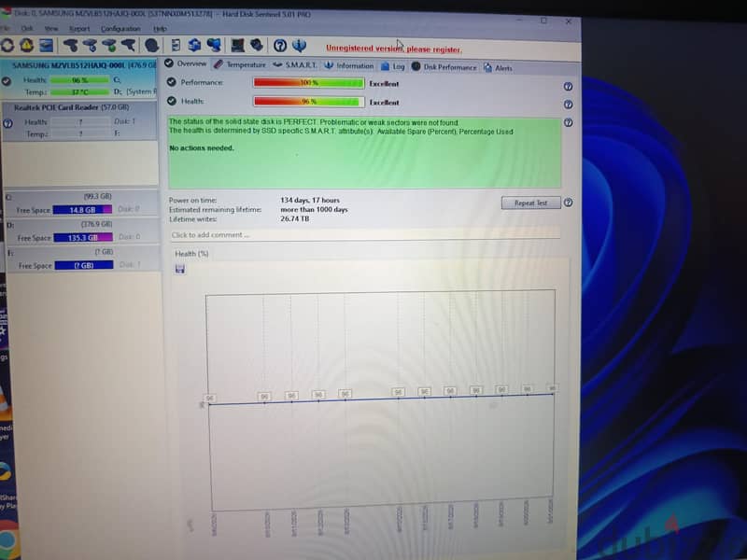Screen dimensions: 747x560
Task: Click the '134 days, 17 hours' power on value
Action: pyautogui.click(x=310, y=200)
